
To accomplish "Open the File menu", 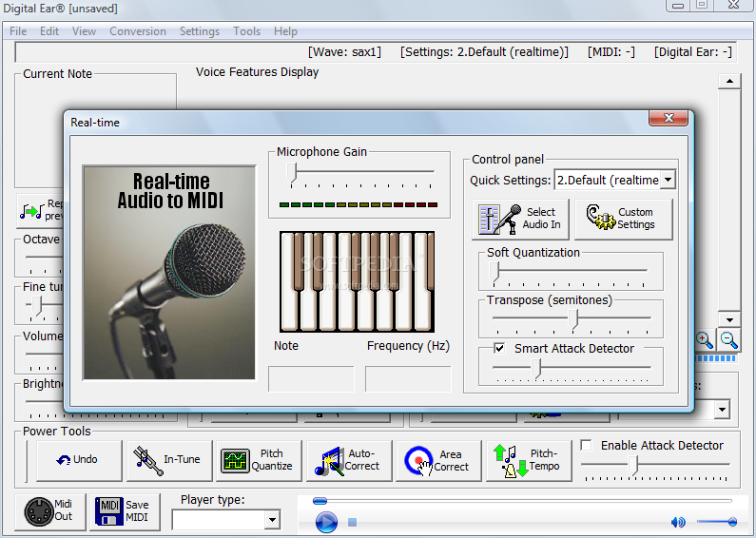I will pyautogui.click(x=18, y=31).
